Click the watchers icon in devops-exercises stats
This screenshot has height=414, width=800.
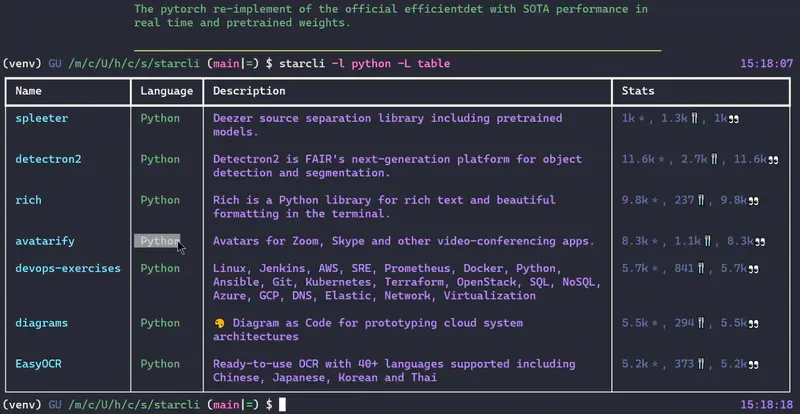754,269
